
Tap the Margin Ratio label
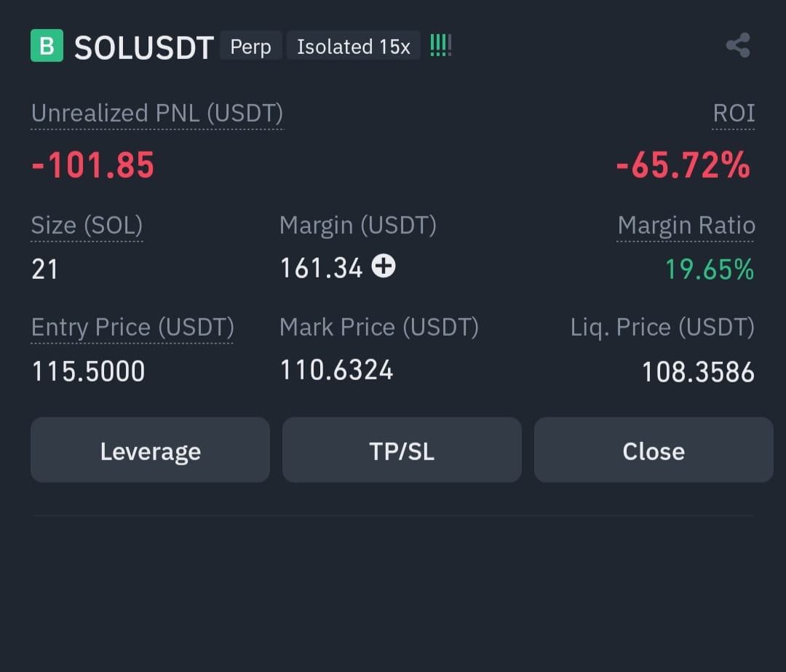click(x=686, y=226)
